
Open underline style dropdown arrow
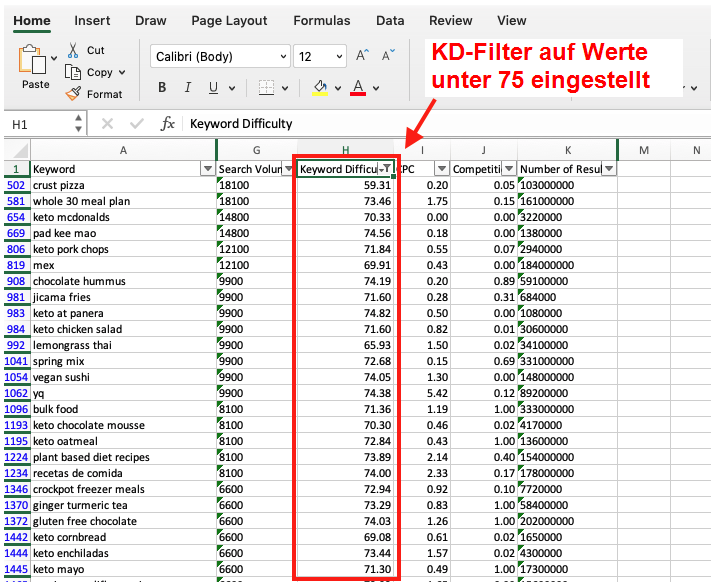(232, 88)
